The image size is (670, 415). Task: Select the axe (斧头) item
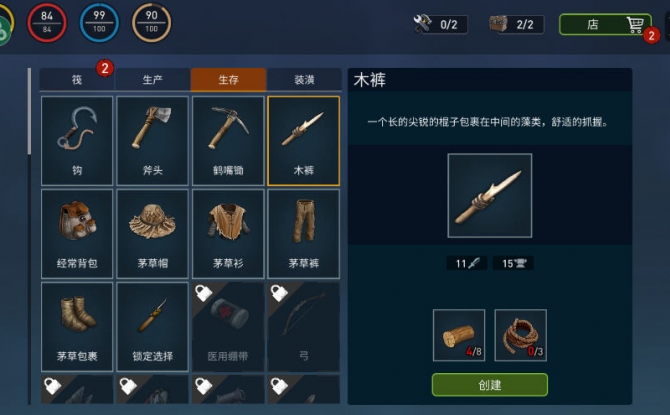153,141
